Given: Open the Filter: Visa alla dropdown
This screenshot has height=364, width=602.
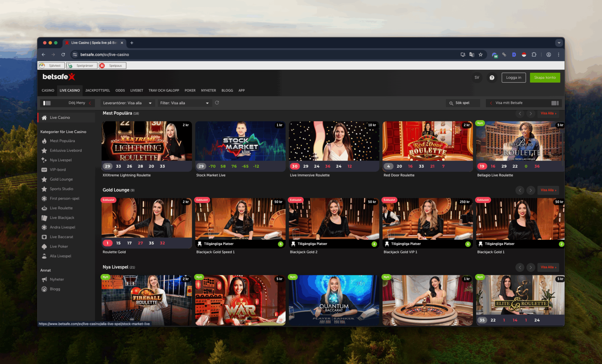Looking at the screenshot, I should pos(184,103).
